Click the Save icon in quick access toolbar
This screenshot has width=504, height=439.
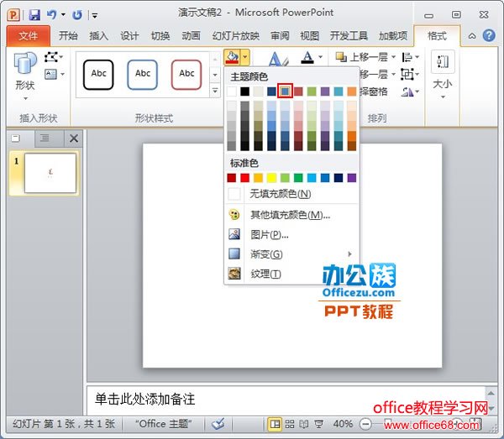(x=34, y=15)
